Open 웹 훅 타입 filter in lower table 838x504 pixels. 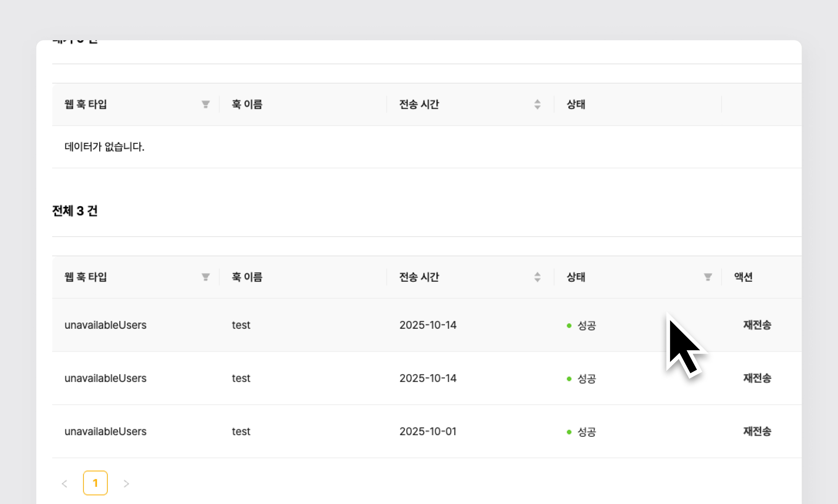[x=205, y=277]
